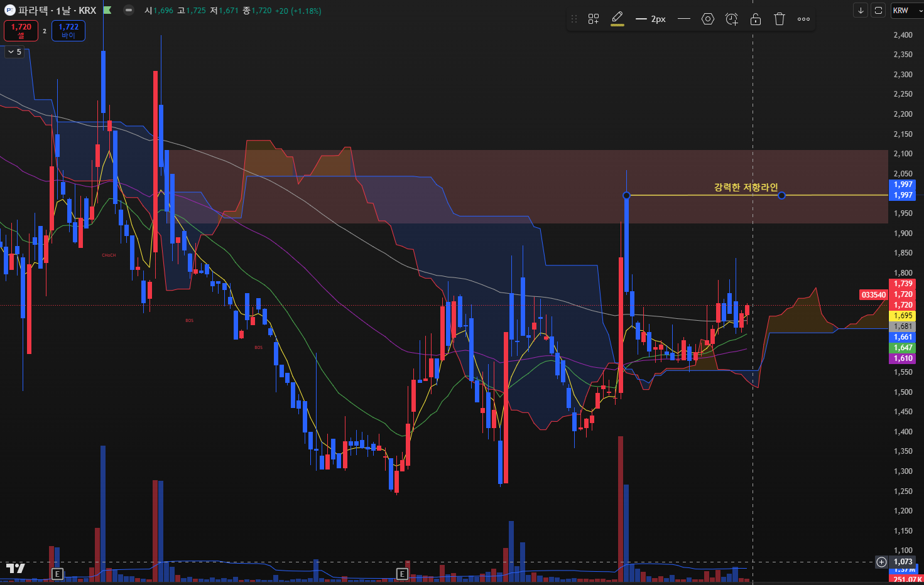The height and width of the screenshot is (585, 924).
Task: Open the KRW currency dropdown
Action: (x=907, y=10)
